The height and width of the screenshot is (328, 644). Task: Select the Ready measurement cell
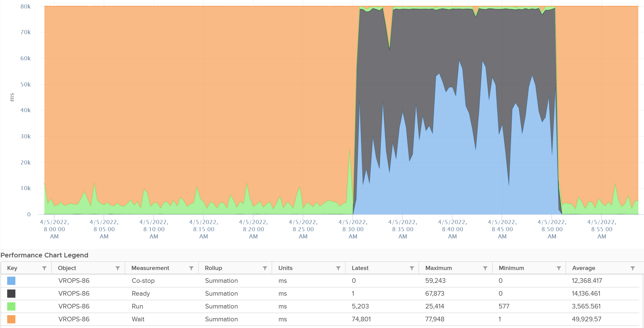[141, 294]
